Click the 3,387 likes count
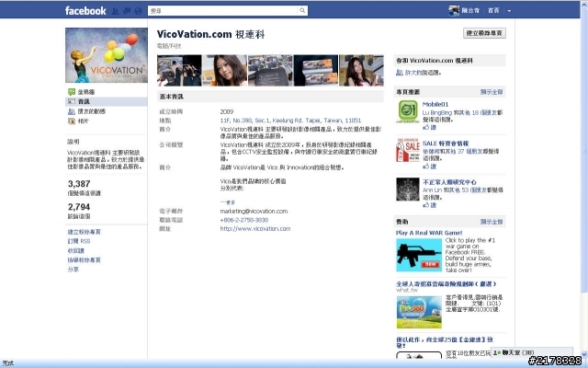588x368 pixels. (79, 184)
